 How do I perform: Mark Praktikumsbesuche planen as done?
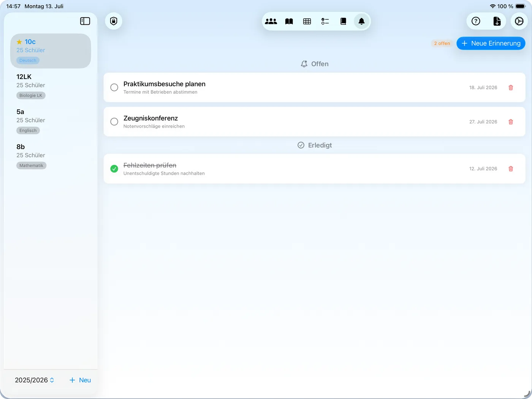[x=114, y=87]
